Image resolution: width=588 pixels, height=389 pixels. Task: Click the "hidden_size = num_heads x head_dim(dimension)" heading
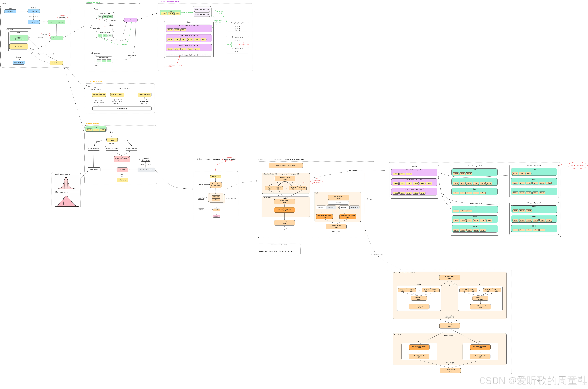pos(281,160)
